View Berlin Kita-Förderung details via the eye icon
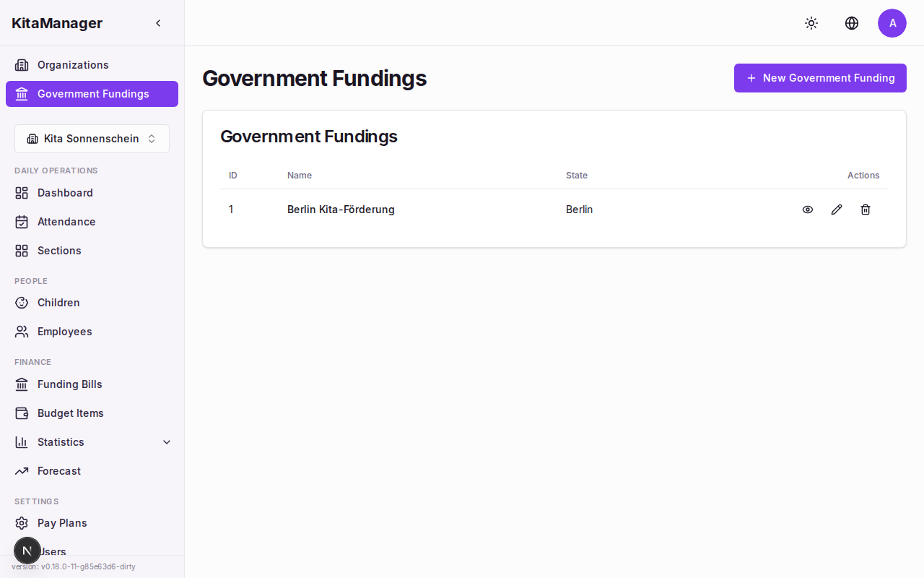The height and width of the screenshot is (578, 924). coord(808,210)
